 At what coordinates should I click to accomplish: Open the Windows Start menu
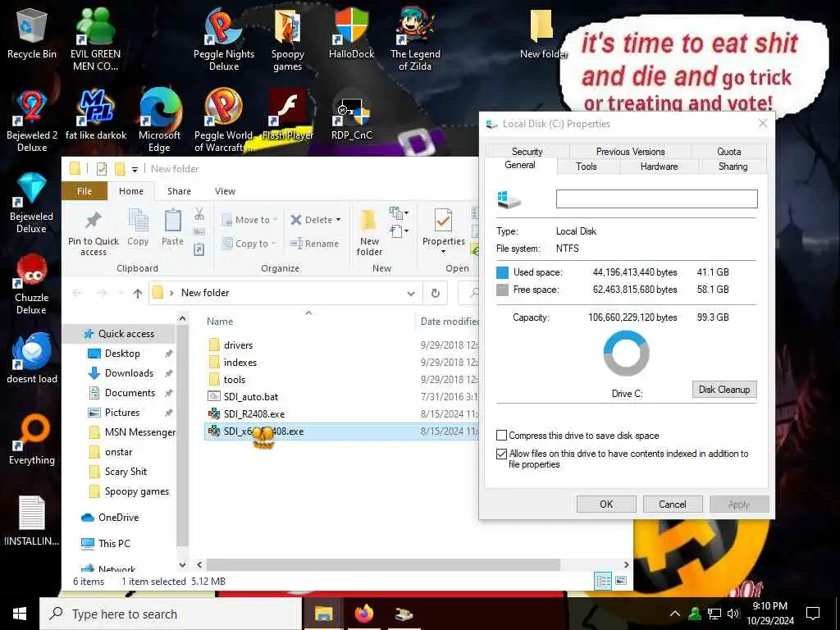pos(20,614)
